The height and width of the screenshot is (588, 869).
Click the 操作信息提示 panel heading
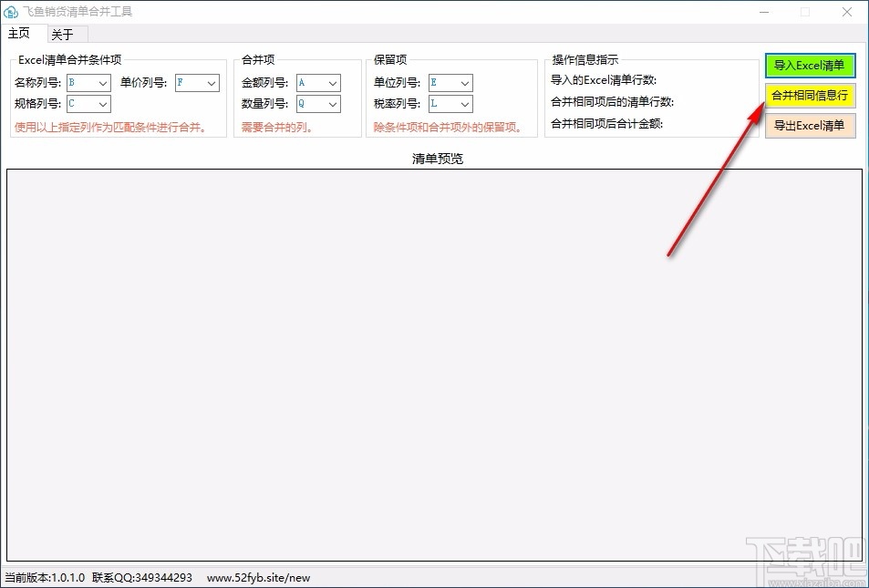coord(585,59)
